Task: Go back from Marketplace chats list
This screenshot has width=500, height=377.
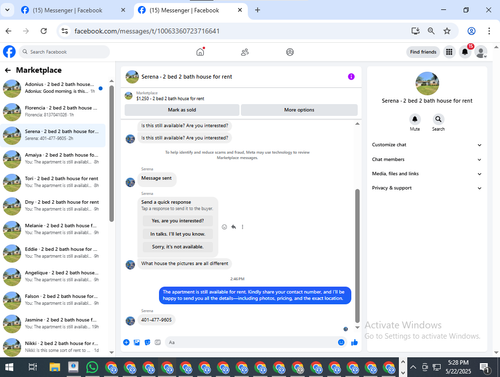Action: 8,70
